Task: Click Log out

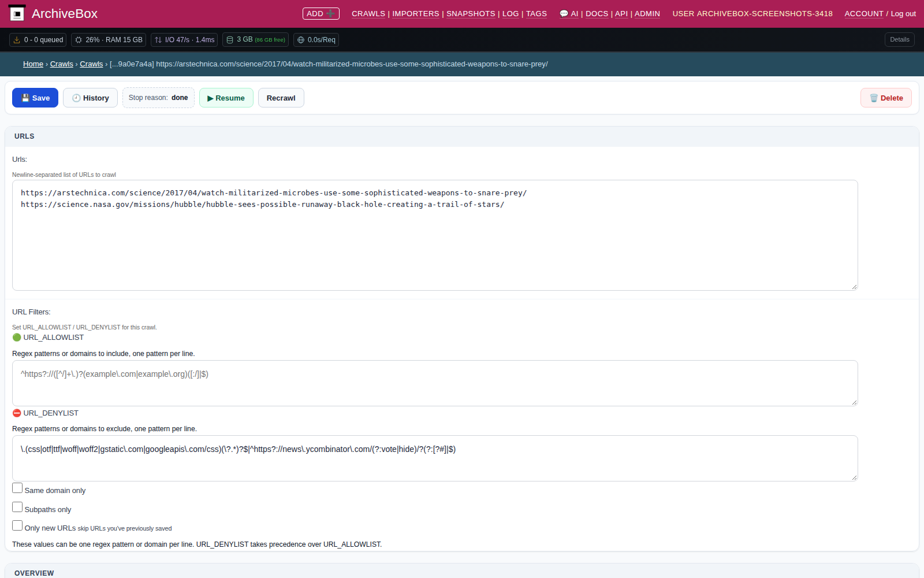Action: [x=903, y=13]
